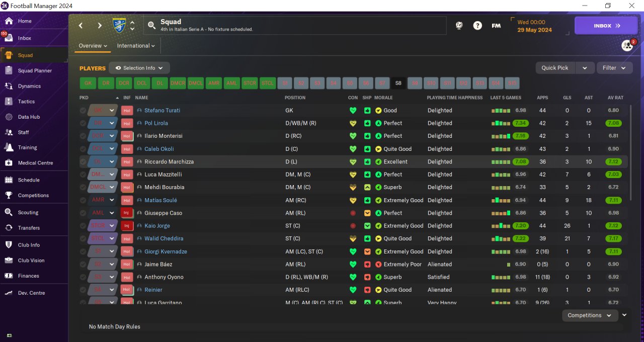
Task: Open the Schedule sidebar icon
Action: pyautogui.click(x=9, y=180)
